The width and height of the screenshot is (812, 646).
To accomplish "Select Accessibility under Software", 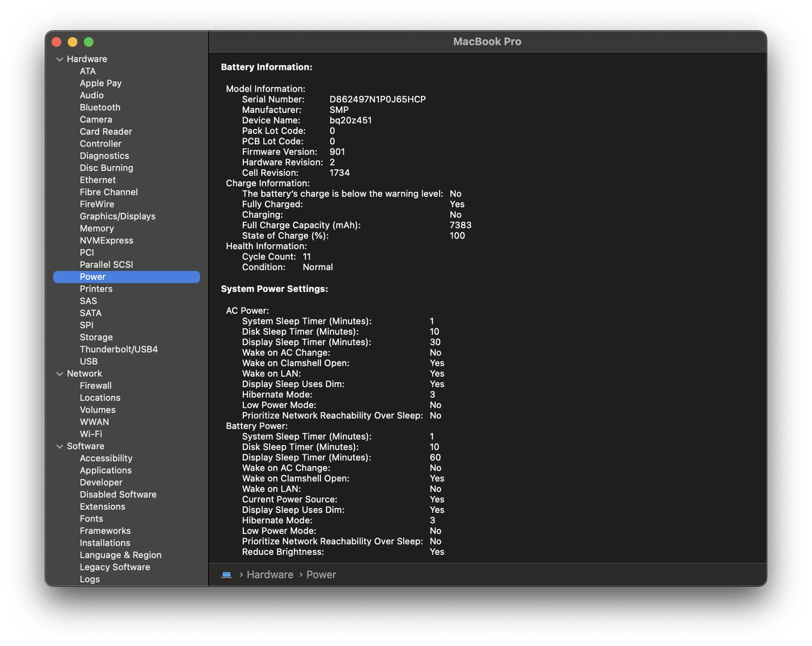I will coord(106,458).
